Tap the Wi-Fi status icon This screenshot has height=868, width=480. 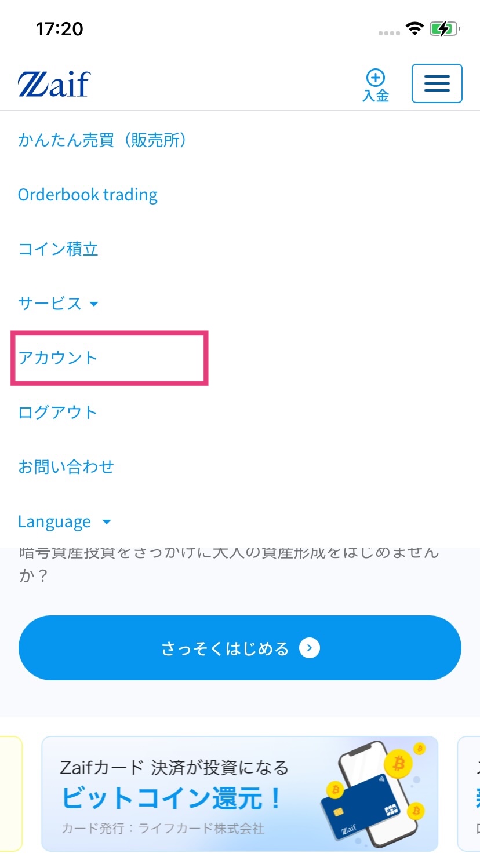pyautogui.click(x=414, y=28)
